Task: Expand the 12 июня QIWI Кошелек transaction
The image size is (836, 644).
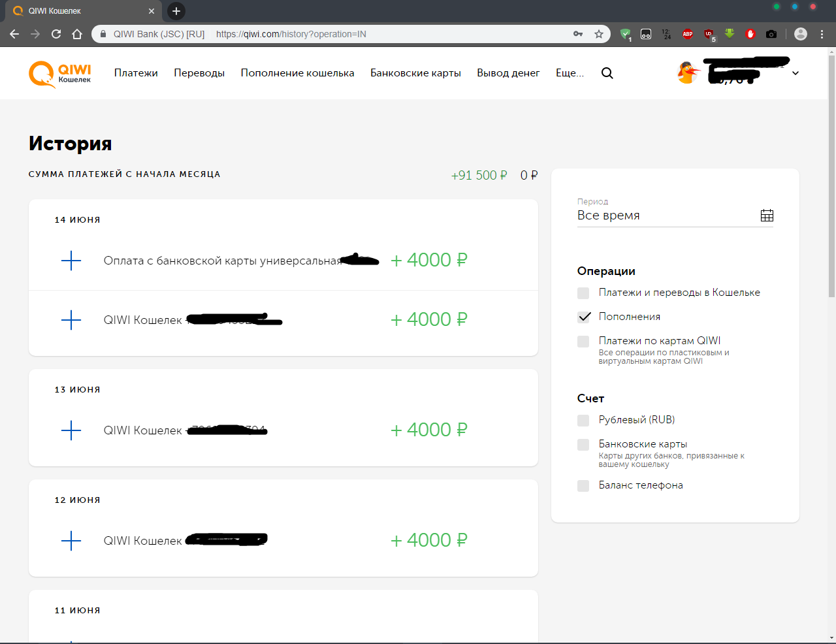Action: click(71, 541)
